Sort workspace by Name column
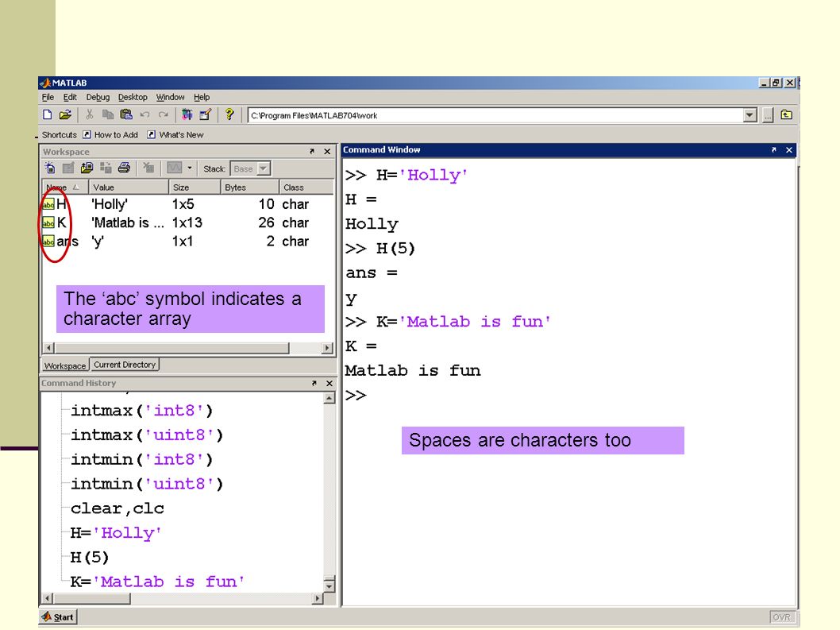The width and height of the screenshot is (840, 630). (65, 187)
